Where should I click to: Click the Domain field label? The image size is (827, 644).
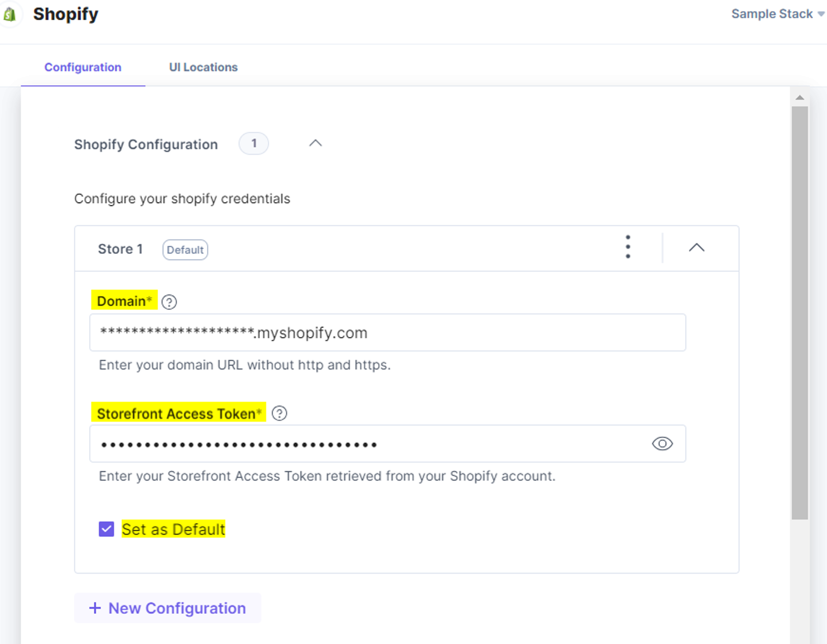click(x=124, y=301)
